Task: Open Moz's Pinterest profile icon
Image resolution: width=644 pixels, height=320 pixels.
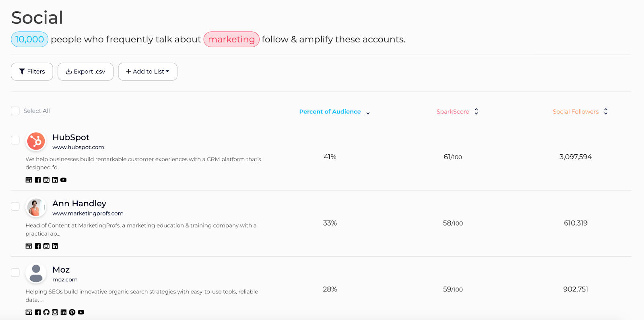Action: 72,312
